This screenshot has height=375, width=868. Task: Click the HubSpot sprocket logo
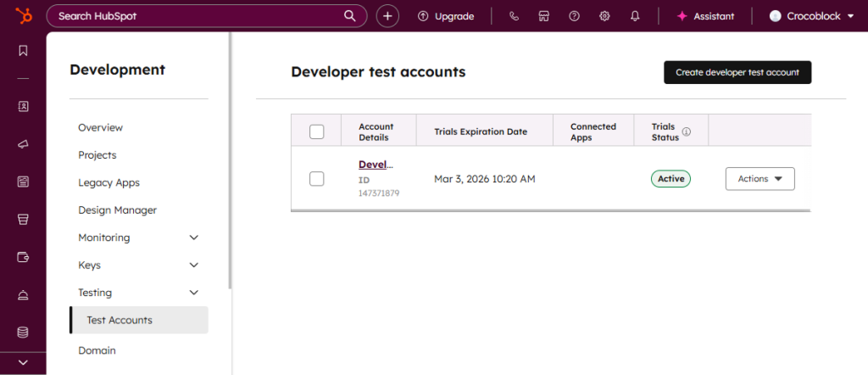click(23, 16)
